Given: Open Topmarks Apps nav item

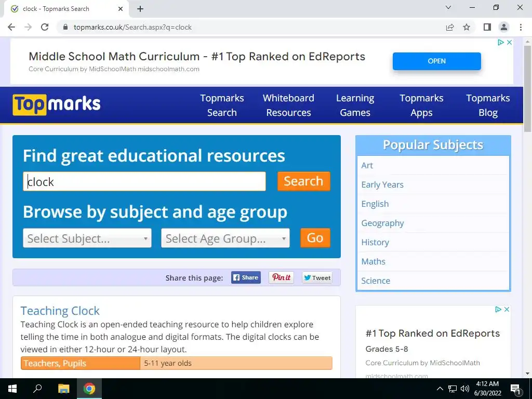Looking at the screenshot, I should point(421,105).
